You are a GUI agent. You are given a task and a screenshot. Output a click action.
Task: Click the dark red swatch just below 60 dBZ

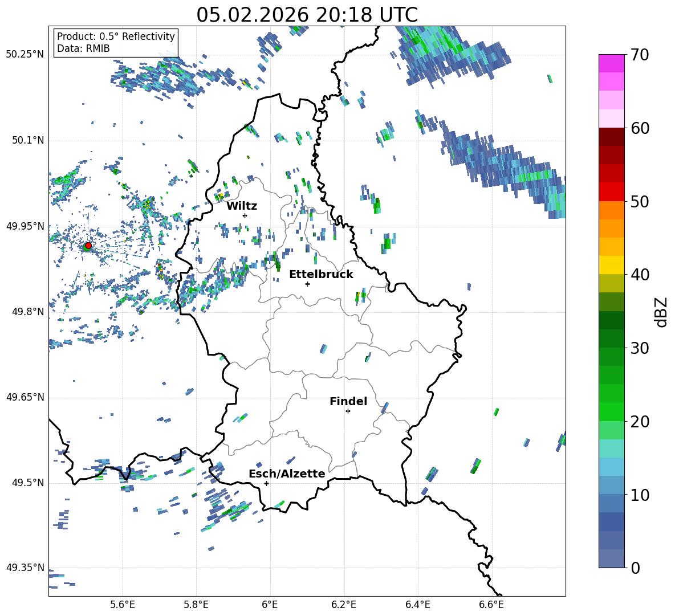tap(611, 137)
